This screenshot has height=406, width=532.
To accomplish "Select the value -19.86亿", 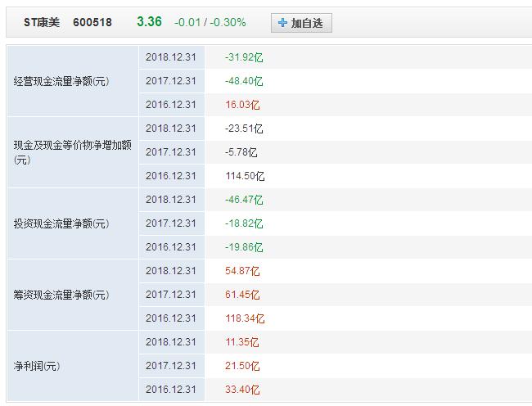I will [x=244, y=247].
